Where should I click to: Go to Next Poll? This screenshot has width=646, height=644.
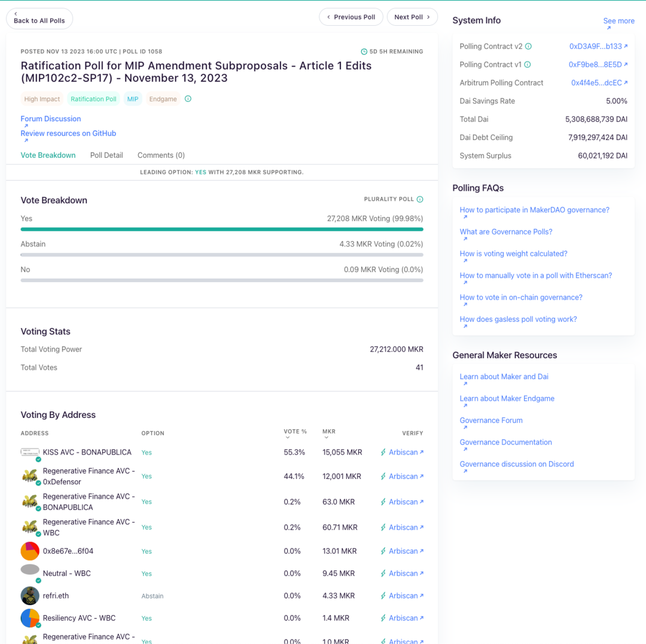click(x=412, y=17)
